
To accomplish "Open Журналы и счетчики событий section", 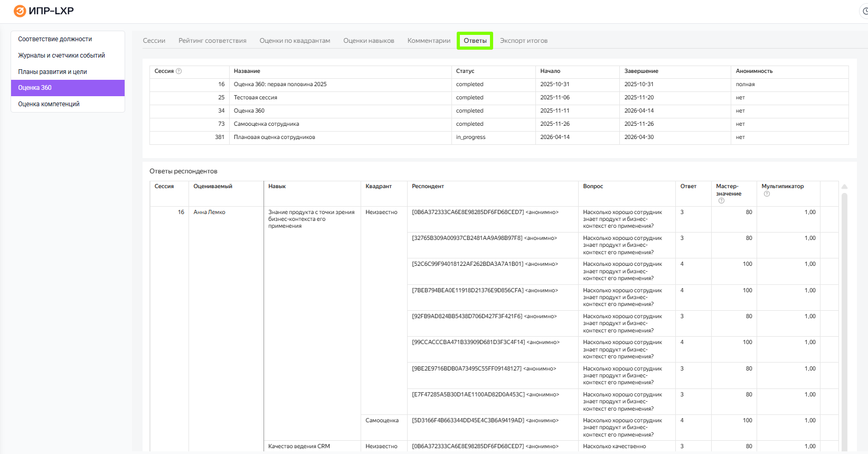I will coord(61,55).
